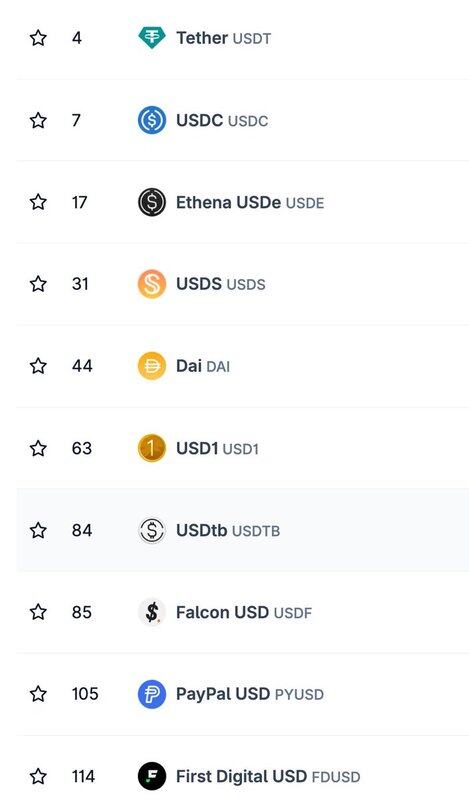Select the highlighted USDtb row

coord(243,530)
